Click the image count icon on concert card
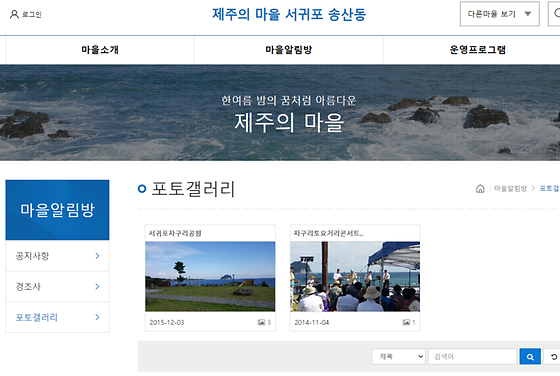The height and width of the screenshot is (376, 560). (x=406, y=322)
